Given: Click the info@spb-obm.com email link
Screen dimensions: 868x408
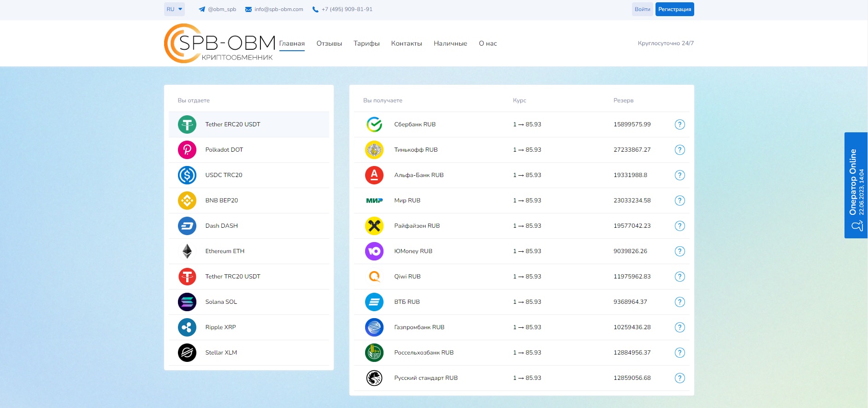Looking at the screenshot, I should tap(274, 9).
